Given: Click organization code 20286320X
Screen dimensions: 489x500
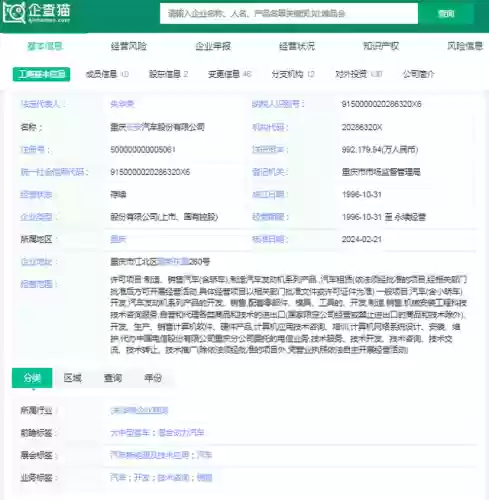Looking at the screenshot, I should tap(362, 127).
